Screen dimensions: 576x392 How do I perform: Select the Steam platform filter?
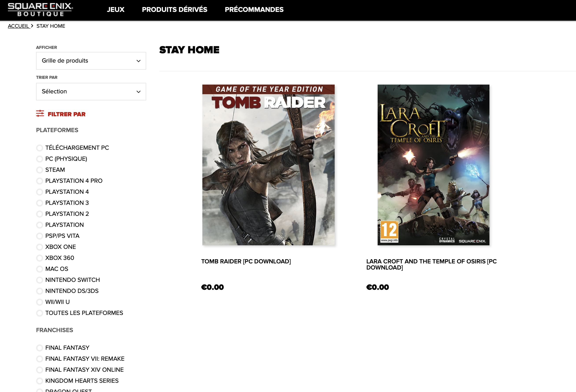point(40,170)
